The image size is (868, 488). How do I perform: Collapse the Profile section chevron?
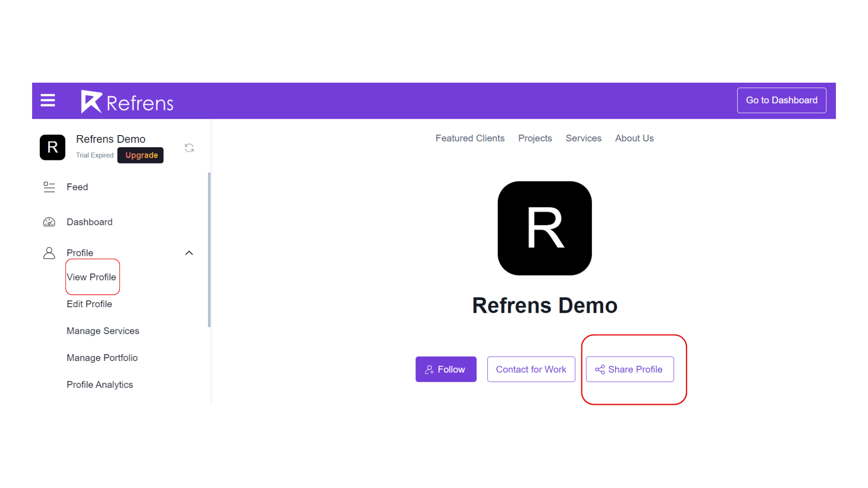pyautogui.click(x=189, y=253)
